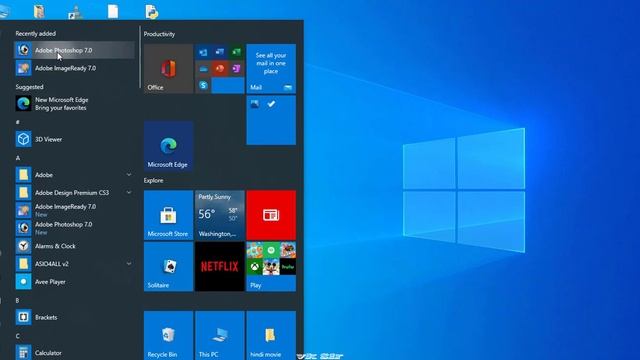The height and width of the screenshot is (360, 640).
Task: Open 3D Viewer from the app list
Action: pyautogui.click(x=74, y=139)
